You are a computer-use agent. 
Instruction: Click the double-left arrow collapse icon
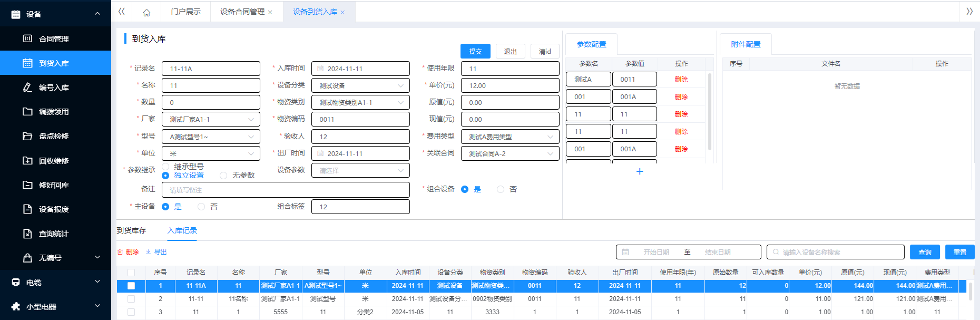pos(122,12)
